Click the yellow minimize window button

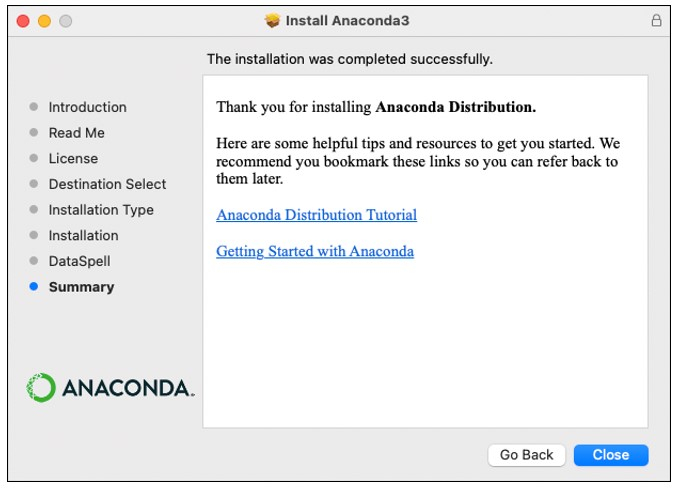coord(44,21)
